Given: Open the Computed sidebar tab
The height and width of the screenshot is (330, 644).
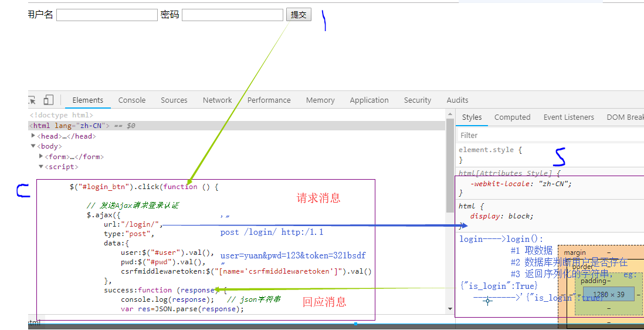Looking at the screenshot, I should coord(512,117).
